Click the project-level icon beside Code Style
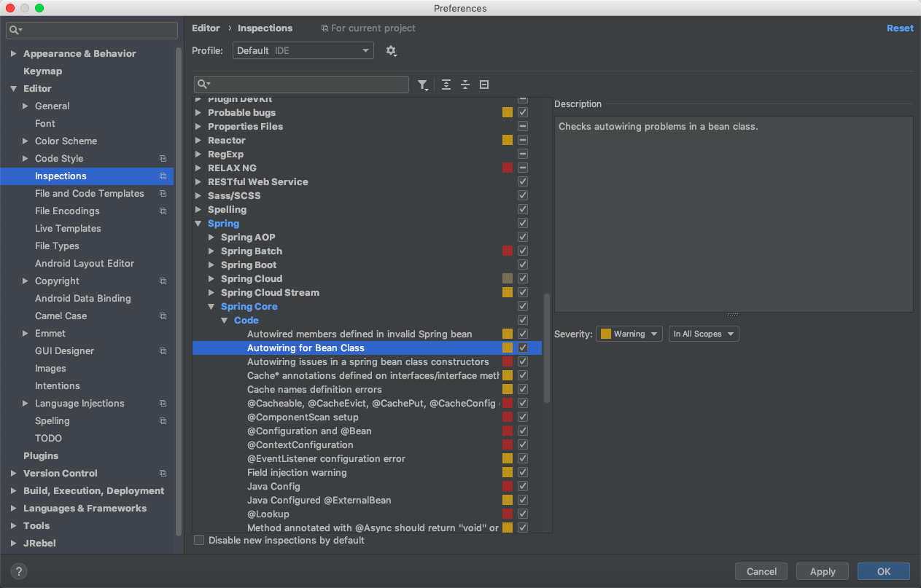Image resolution: width=921 pixels, height=588 pixels. [163, 159]
